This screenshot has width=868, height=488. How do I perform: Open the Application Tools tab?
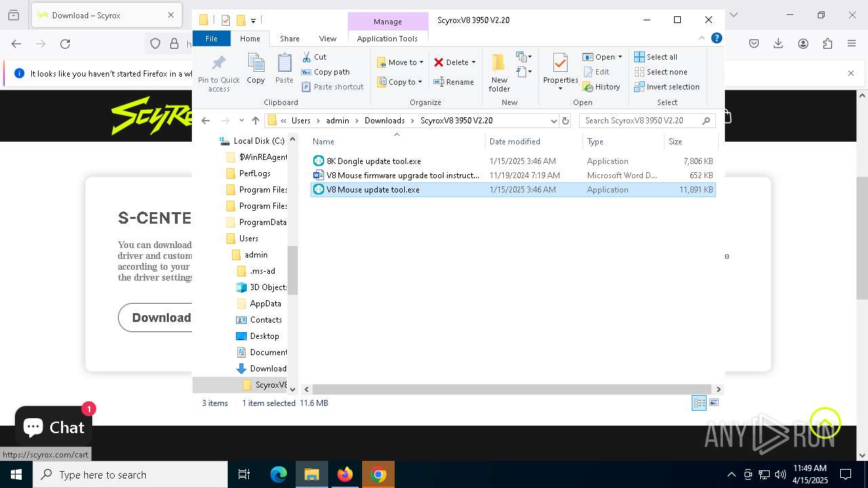click(x=387, y=39)
